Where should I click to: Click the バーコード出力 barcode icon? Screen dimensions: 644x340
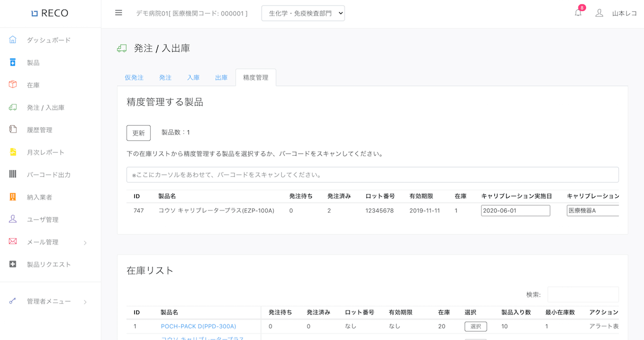[13, 175]
